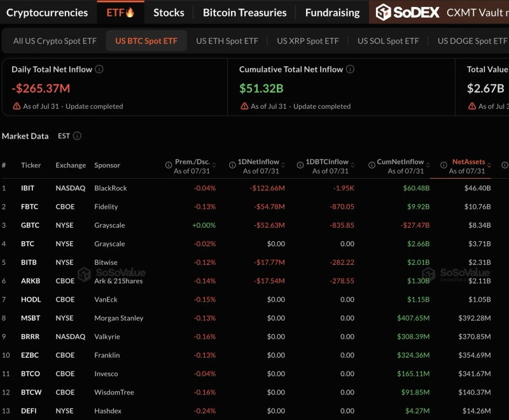Open the BITB ticker row

[x=29, y=262]
